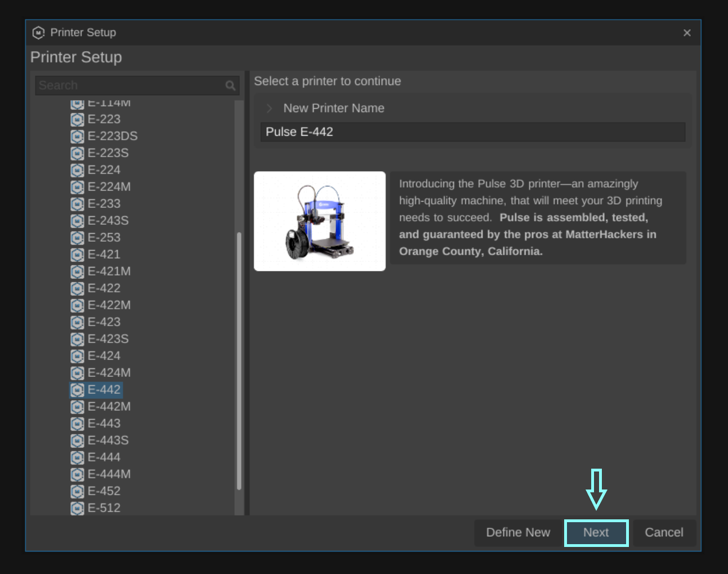Click the printer icon beside E-512
Viewport: 728px width, 574px height.
coord(77,508)
